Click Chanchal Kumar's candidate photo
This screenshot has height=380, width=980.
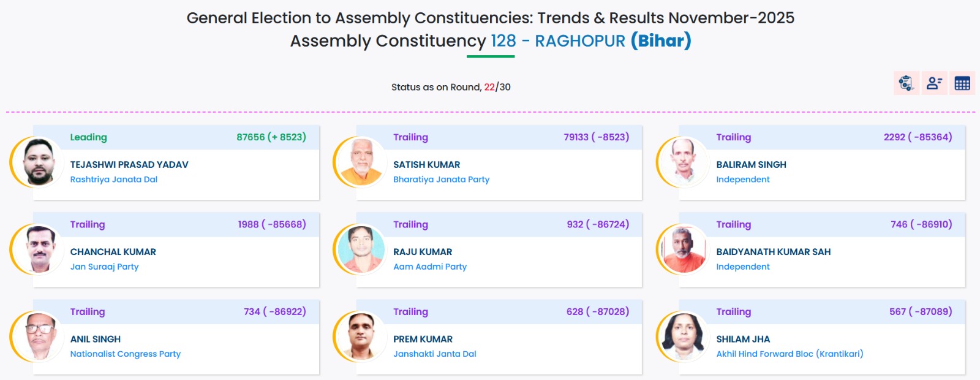[x=38, y=249]
